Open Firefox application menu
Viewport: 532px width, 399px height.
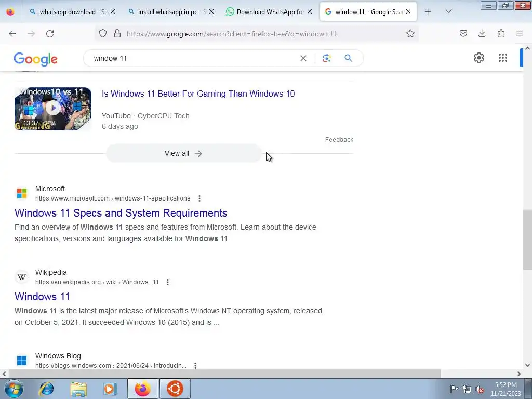click(520, 33)
